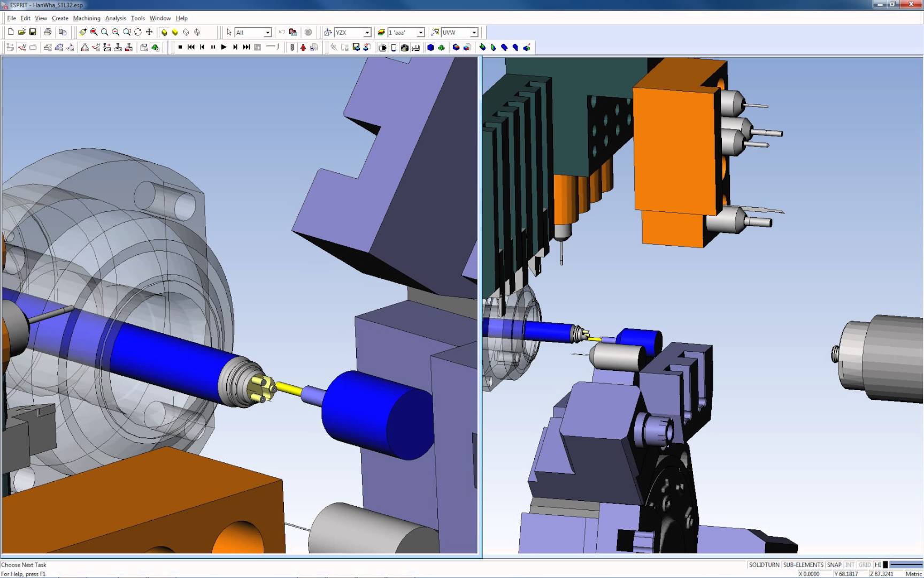This screenshot has height=578, width=924.
Task: Open the All selection filter dropdown
Action: coord(267,33)
